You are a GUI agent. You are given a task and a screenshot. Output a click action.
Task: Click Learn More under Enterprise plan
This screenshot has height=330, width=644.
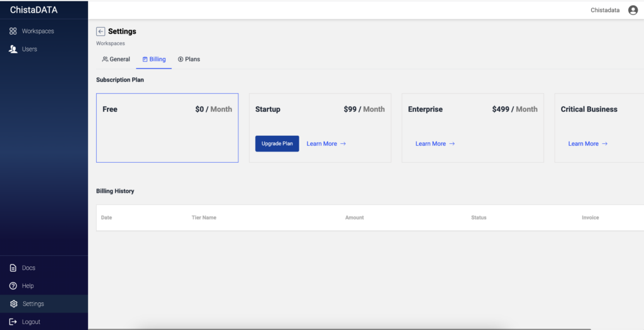435,144
